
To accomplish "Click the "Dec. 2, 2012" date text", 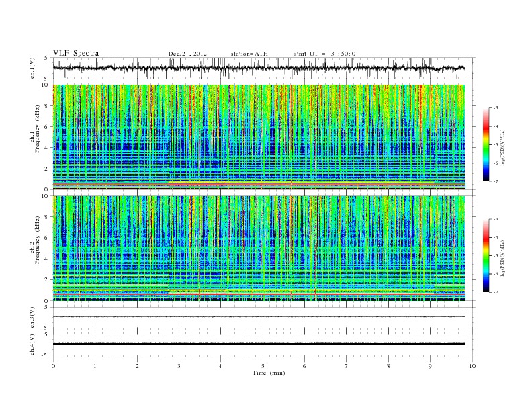I will tap(187, 54).
